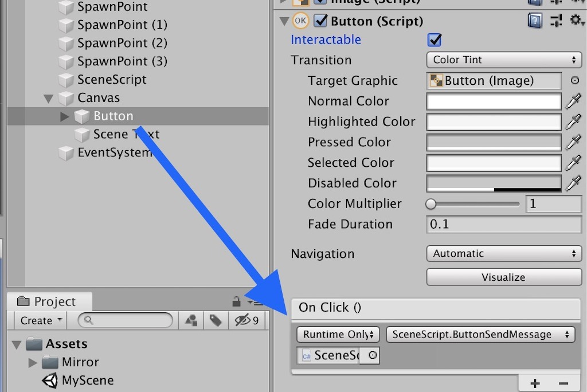Image resolution: width=587 pixels, height=392 pixels.
Task: Click the Normal Color eyedropper
Action: pyautogui.click(x=573, y=101)
